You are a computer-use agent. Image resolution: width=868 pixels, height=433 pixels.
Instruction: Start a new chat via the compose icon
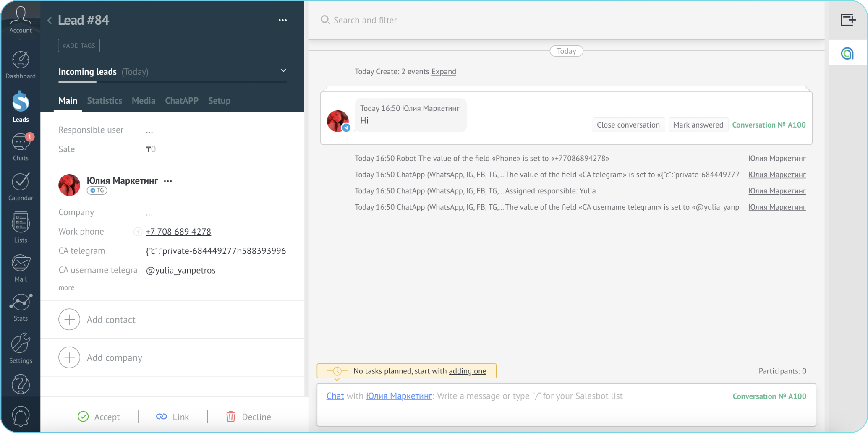coord(848,20)
